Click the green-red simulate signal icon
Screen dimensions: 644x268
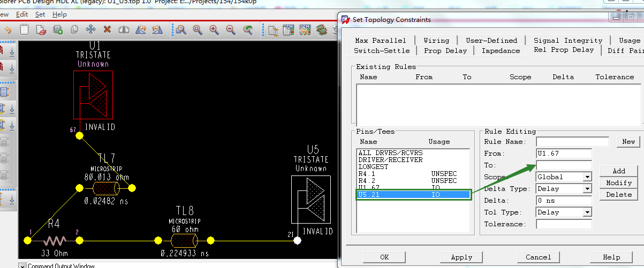[321, 30]
